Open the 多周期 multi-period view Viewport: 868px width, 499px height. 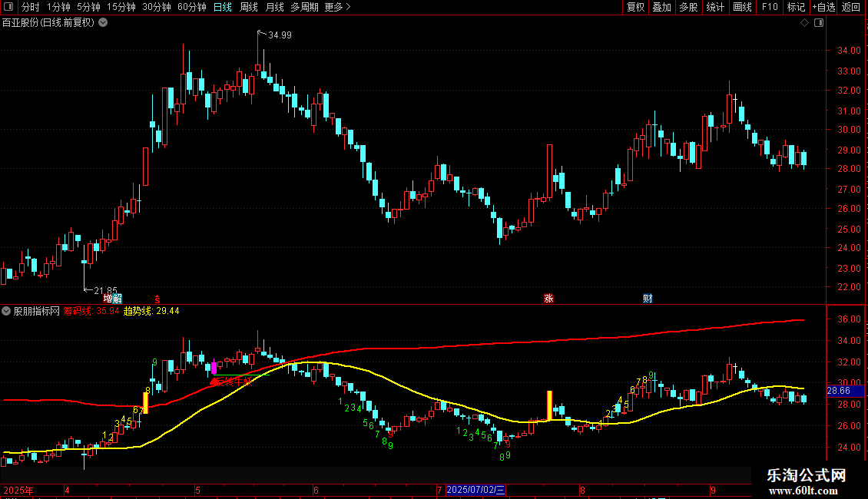(304, 7)
